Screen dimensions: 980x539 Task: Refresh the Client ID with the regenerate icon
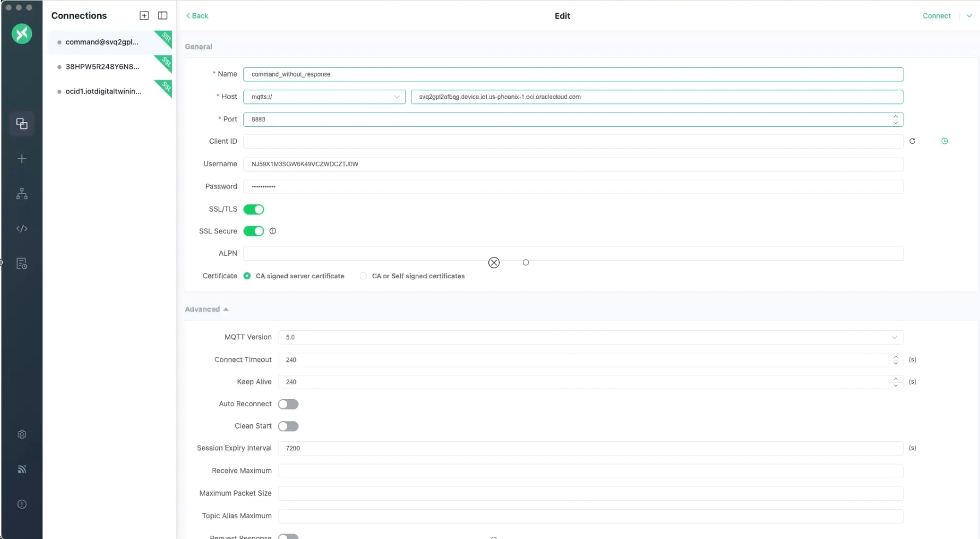pos(912,141)
